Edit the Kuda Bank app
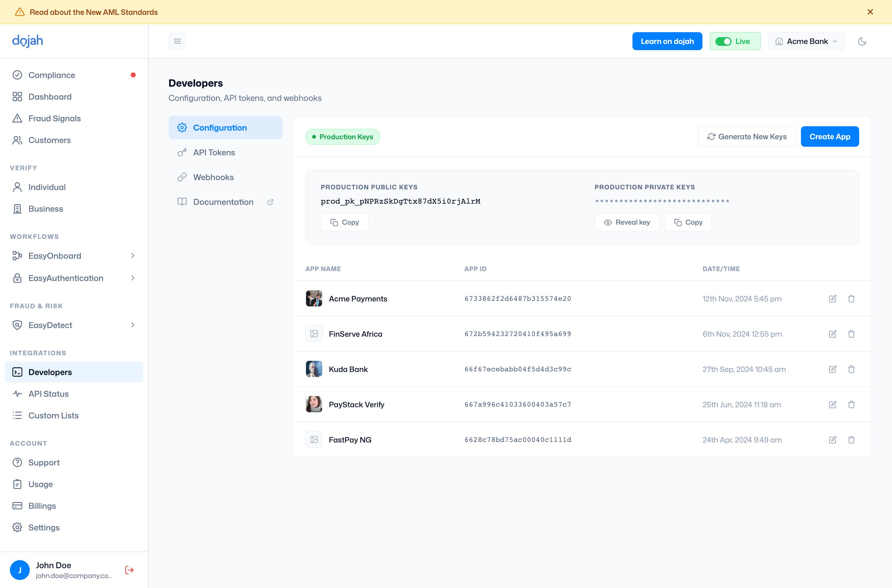The width and height of the screenshot is (892, 588). [x=833, y=370]
